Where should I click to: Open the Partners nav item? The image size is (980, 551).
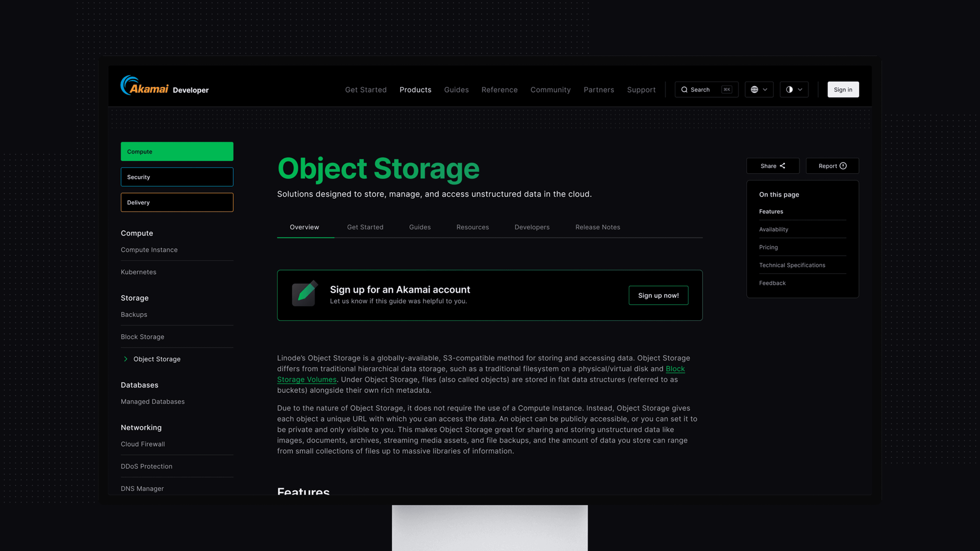pos(598,90)
